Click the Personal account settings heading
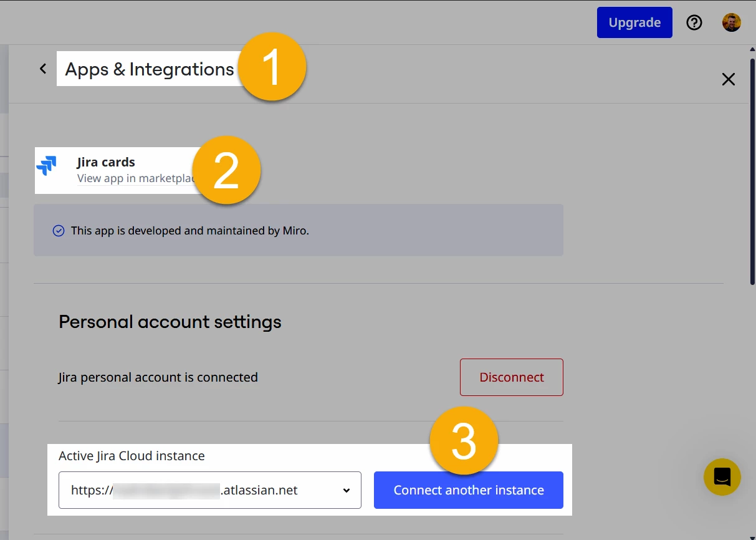This screenshot has width=756, height=540. tap(170, 322)
